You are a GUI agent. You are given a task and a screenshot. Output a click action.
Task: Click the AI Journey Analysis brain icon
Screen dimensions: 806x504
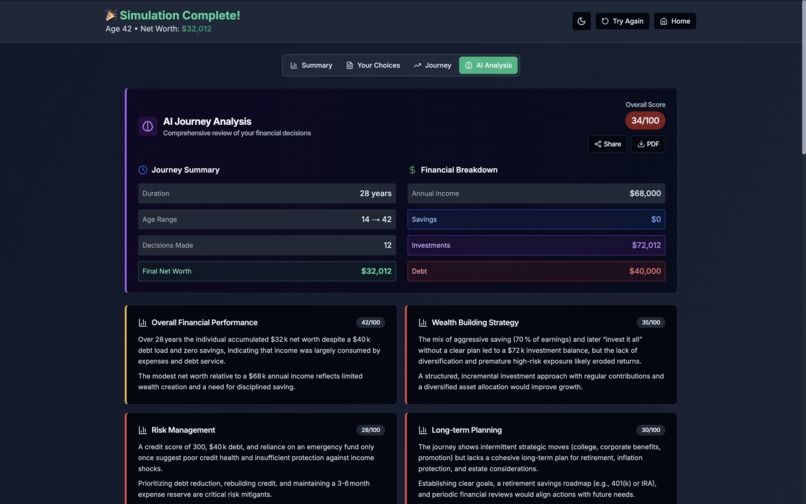coord(148,127)
